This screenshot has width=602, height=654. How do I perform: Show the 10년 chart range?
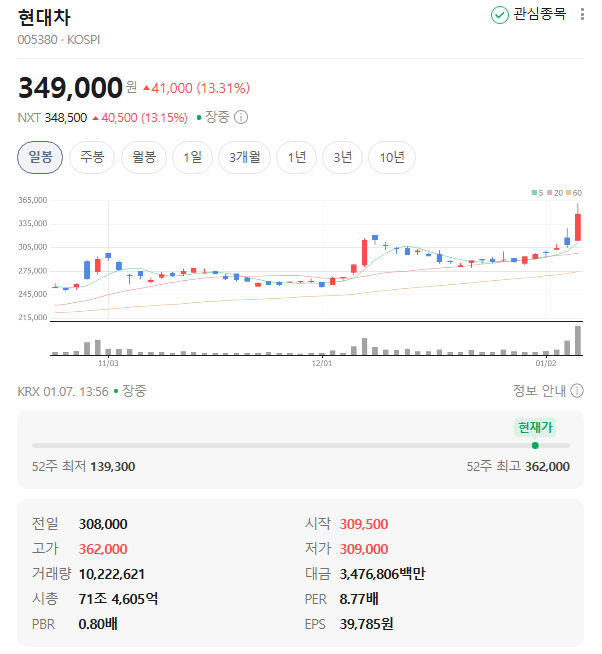[x=392, y=157]
